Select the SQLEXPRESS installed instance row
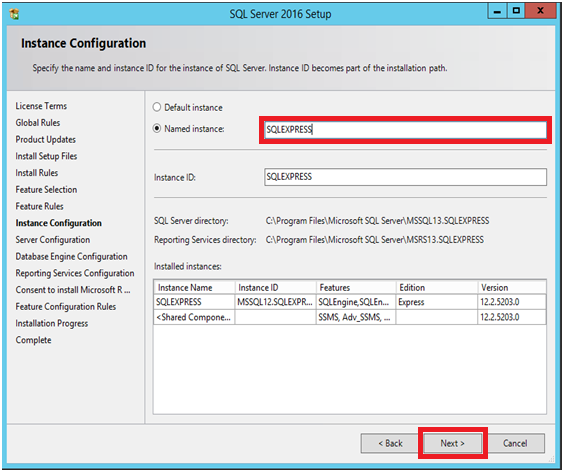564x472 pixels. tap(350, 302)
